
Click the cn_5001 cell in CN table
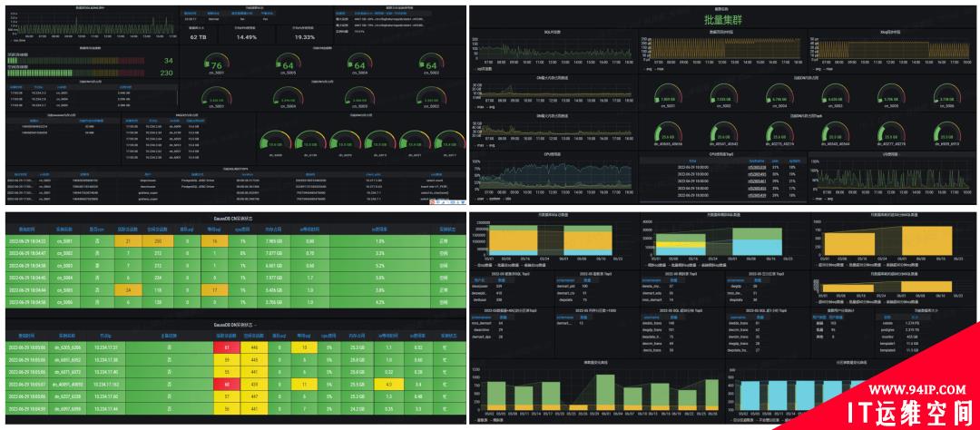(65, 241)
